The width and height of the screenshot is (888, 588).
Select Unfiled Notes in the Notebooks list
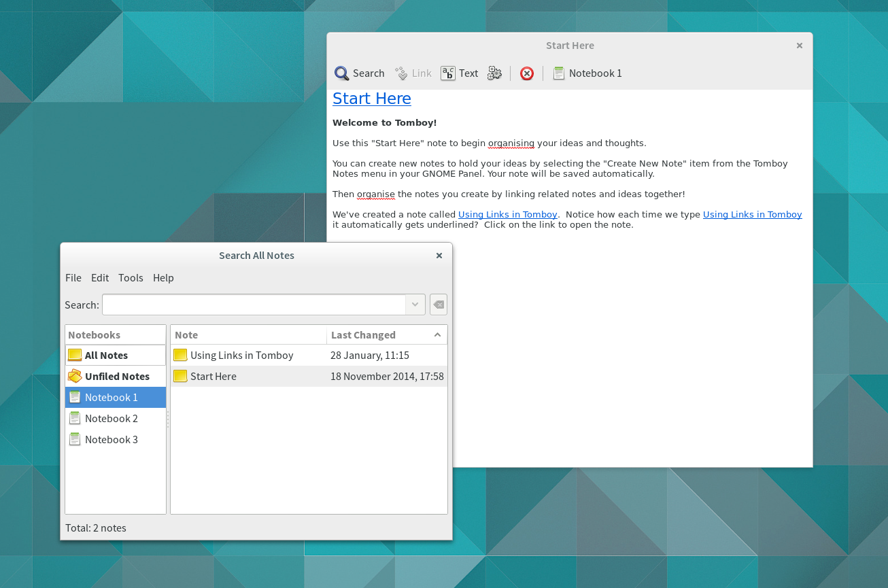116,376
